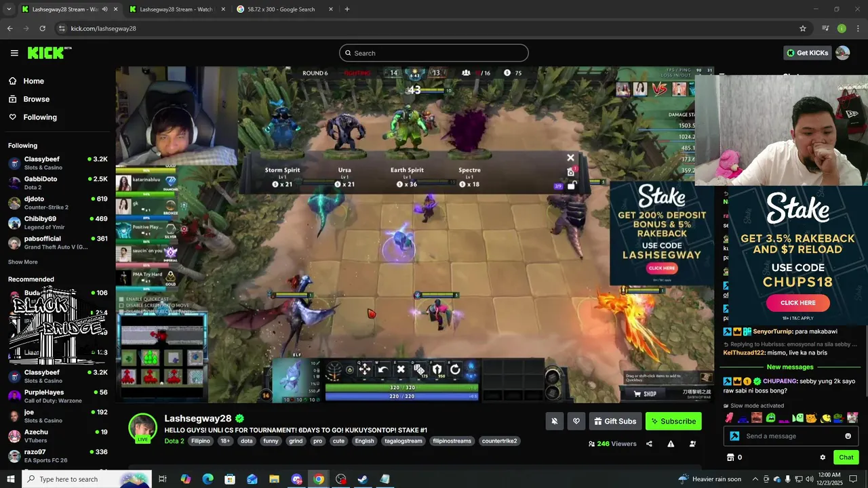
Task: Click the blue hammer icon in chat input
Action: [x=734, y=436]
